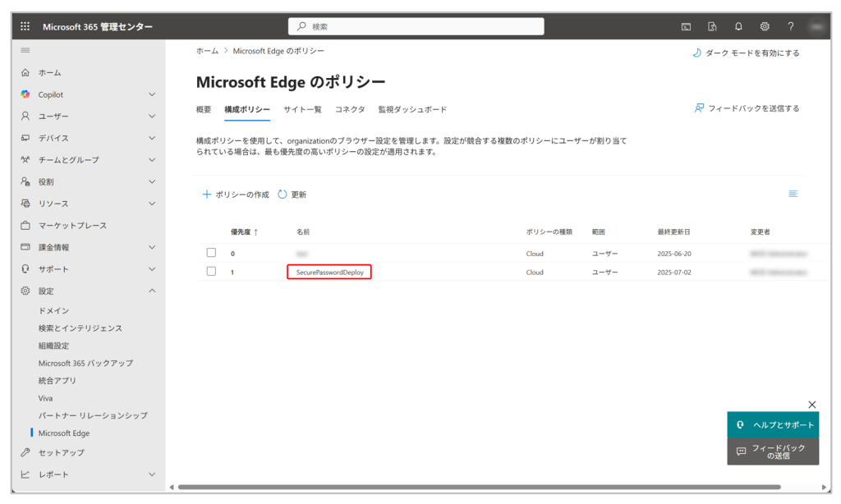Screen dimensions: 841x504
Task: Click ポリシーの作成 button
Action: pos(236,194)
